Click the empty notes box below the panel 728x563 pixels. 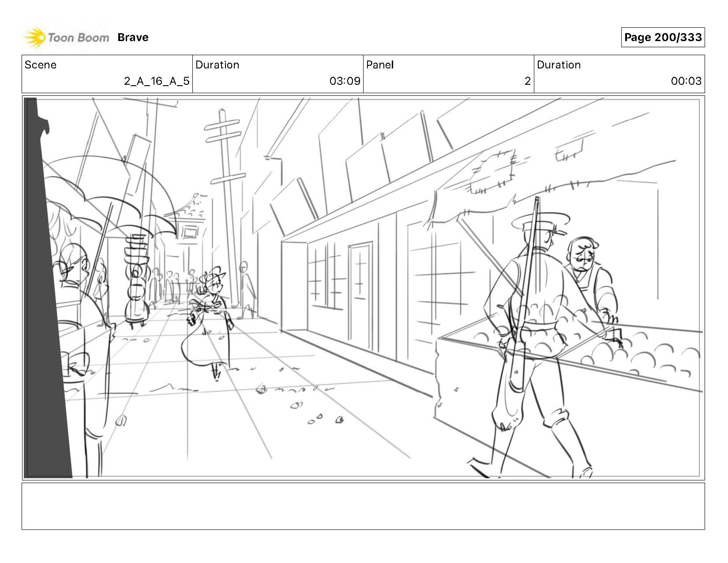pos(363,506)
